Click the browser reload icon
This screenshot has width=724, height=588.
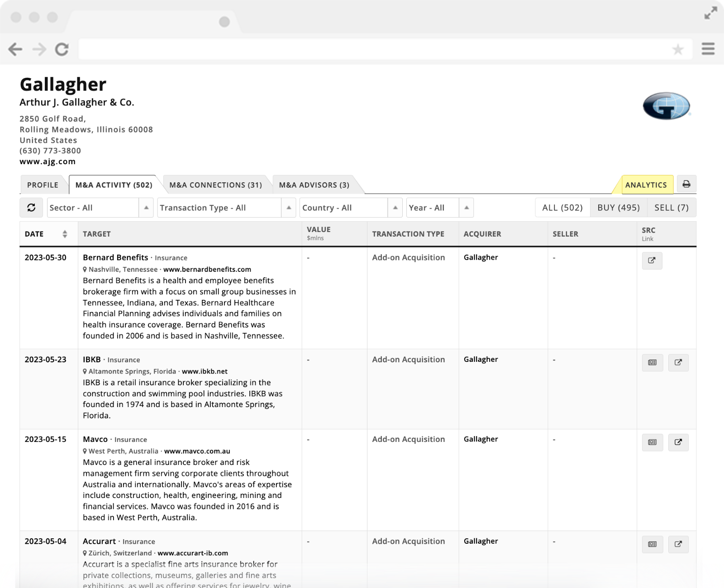pyautogui.click(x=62, y=49)
